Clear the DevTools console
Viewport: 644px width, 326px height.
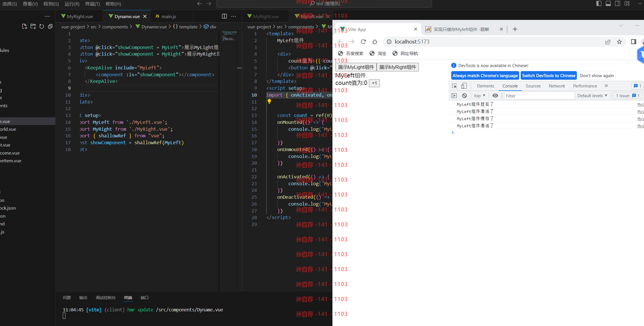[x=464, y=96]
